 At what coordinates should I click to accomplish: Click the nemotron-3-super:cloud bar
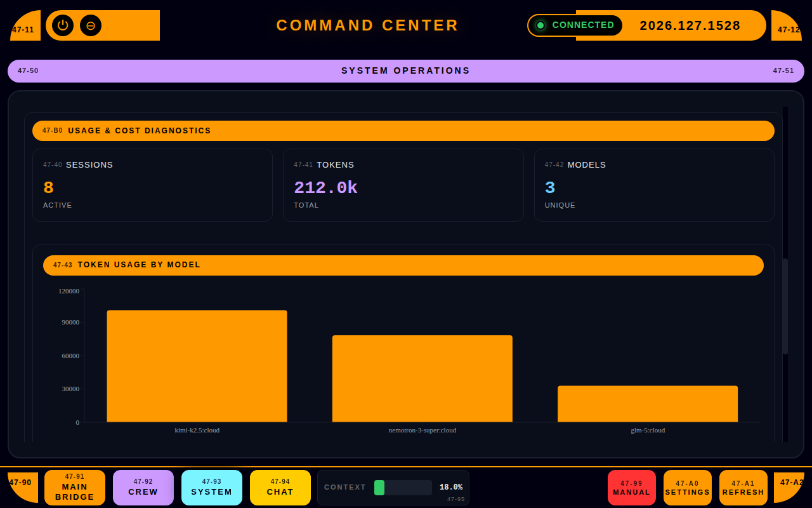422,379
